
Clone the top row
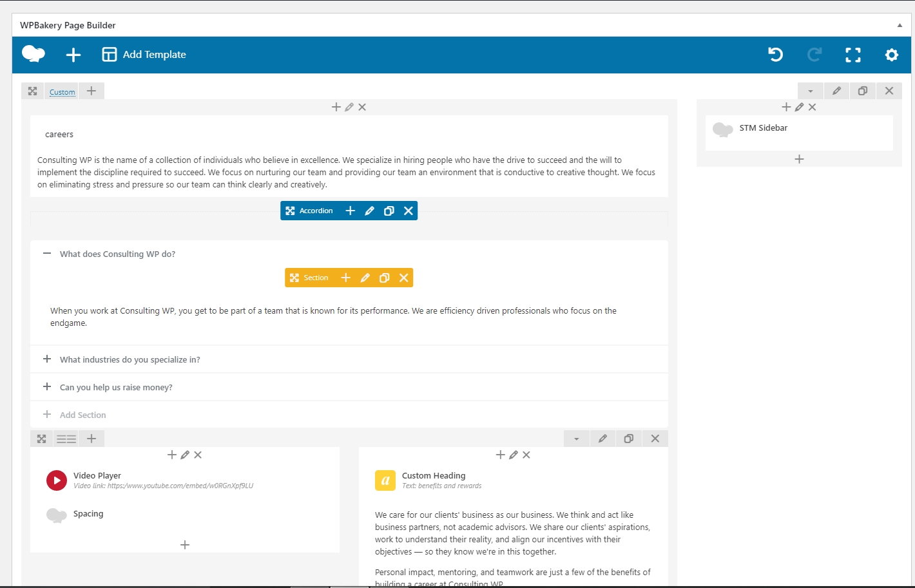coord(863,91)
